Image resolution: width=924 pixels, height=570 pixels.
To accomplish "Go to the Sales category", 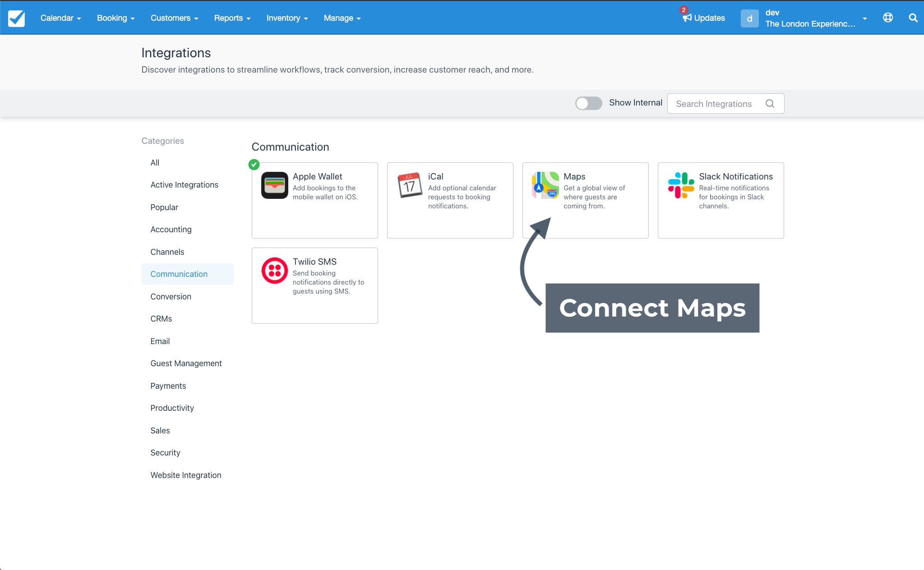I will [x=160, y=431].
